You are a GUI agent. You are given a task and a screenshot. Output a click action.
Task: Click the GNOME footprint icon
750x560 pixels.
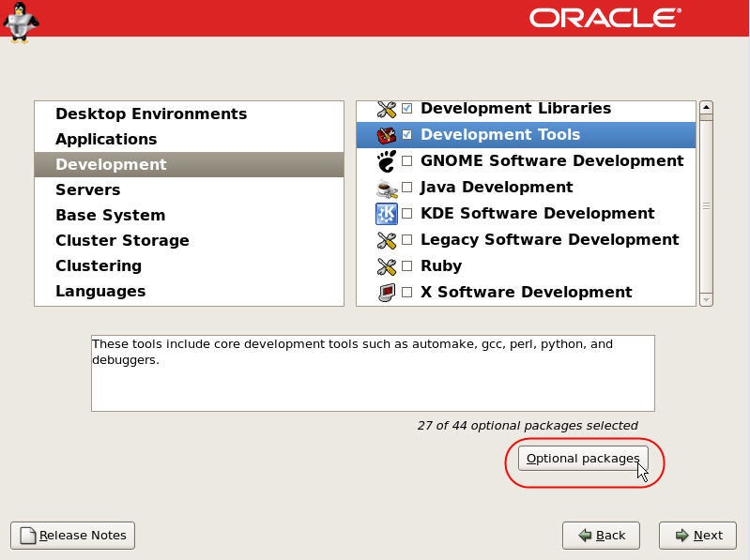pyautogui.click(x=387, y=161)
